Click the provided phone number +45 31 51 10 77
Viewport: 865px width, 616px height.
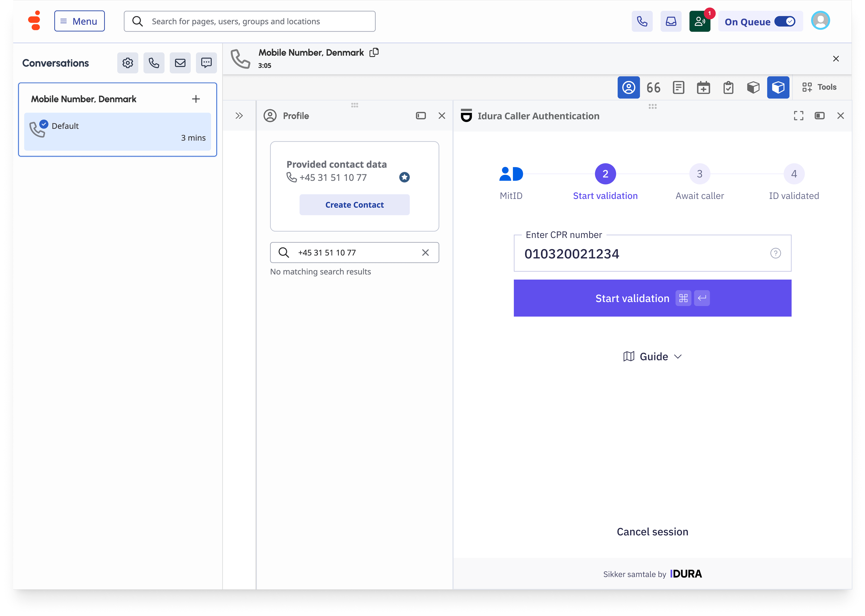333,178
